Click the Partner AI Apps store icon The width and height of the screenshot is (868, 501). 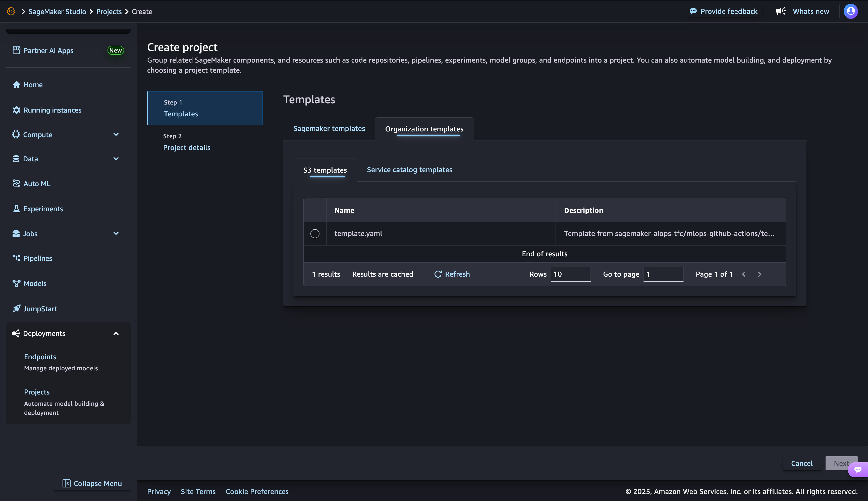click(16, 50)
